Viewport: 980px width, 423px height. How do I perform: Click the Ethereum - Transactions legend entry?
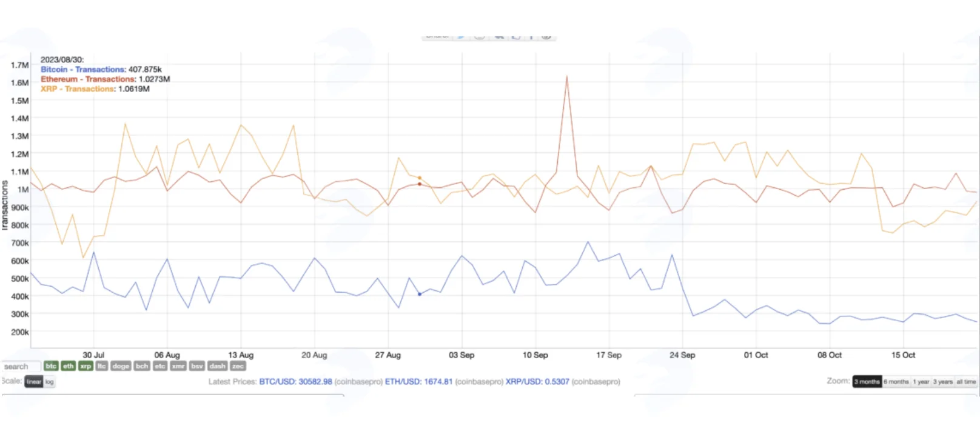(x=89, y=79)
